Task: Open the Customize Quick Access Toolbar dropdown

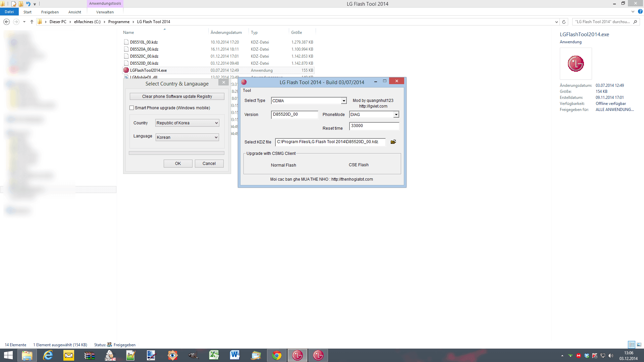Action: 35,4
